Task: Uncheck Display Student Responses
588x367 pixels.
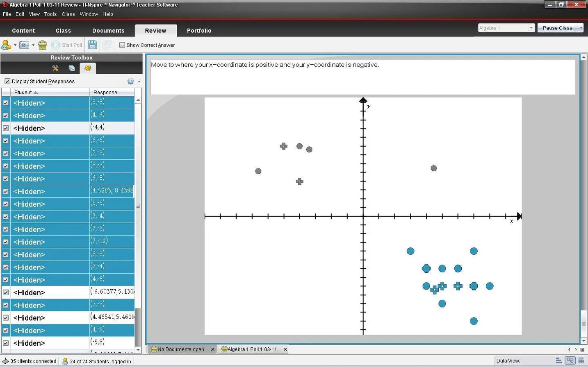Action: click(x=7, y=81)
